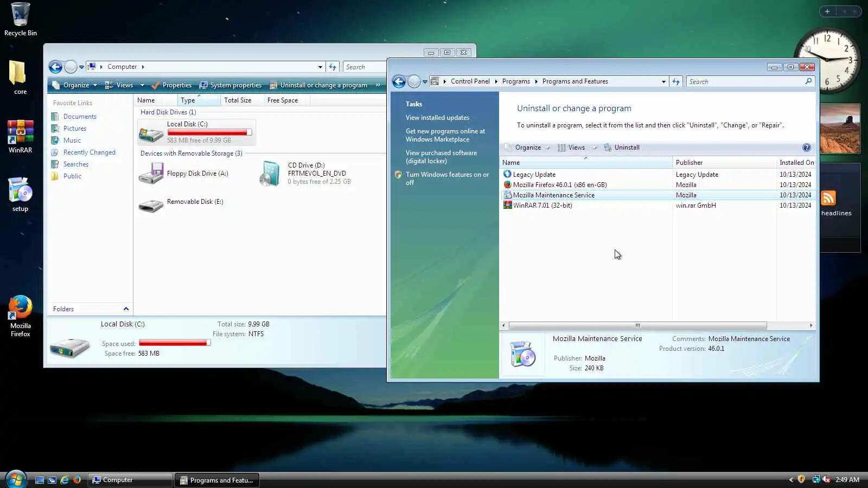Open the core folder on the desktop
868x488 pixels.
(20, 78)
